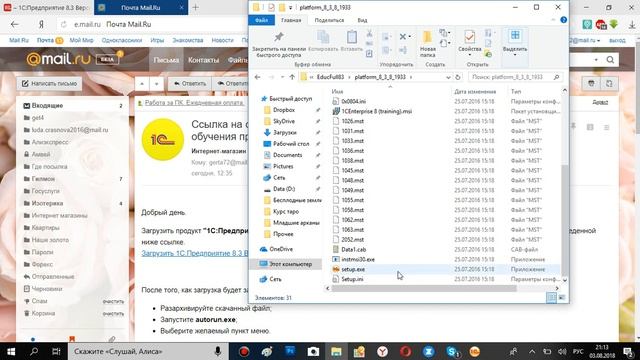Open Opera from the taskbar
The image size is (640, 360).
pos(405,351)
